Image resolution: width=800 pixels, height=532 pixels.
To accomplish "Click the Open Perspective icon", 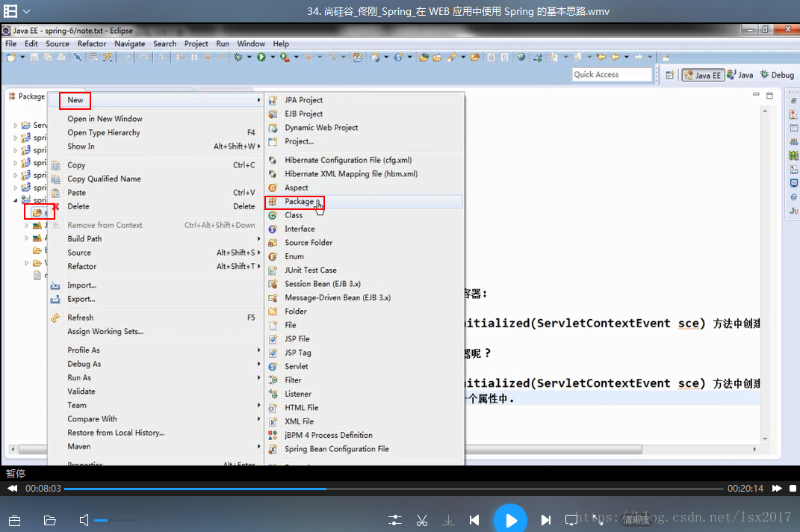I will pos(670,75).
